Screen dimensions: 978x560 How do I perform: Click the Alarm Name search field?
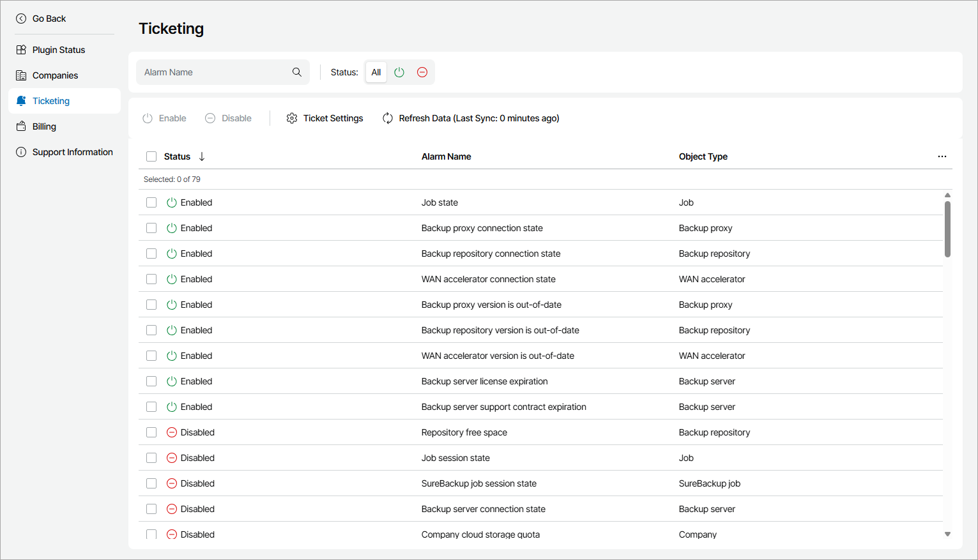point(214,72)
